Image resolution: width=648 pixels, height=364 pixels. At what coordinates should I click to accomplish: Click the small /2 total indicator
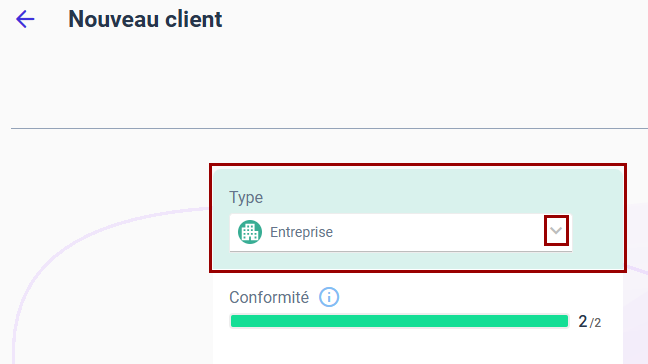(595, 323)
